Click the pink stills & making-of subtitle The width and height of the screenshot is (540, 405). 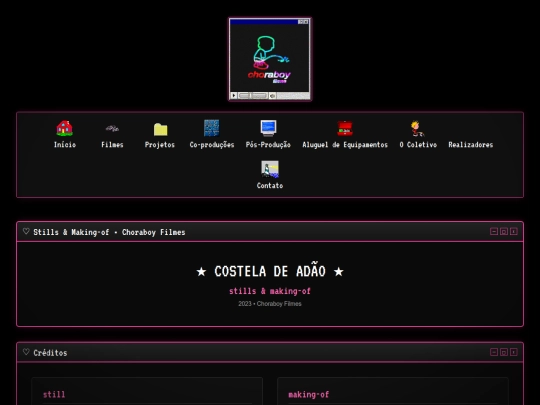(x=270, y=291)
